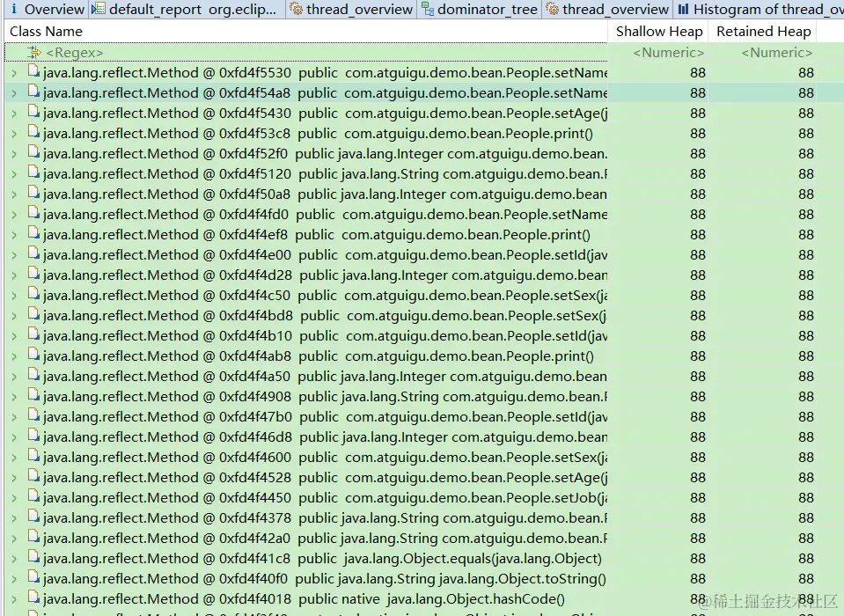Open the Histogram of thread_ov tab
Screen dimensions: 844x616
[x=760, y=9]
